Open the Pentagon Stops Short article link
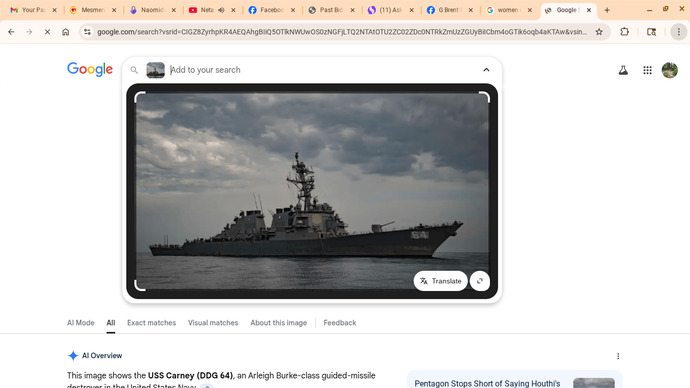Viewport: 690px width, 388px height. pos(487,384)
